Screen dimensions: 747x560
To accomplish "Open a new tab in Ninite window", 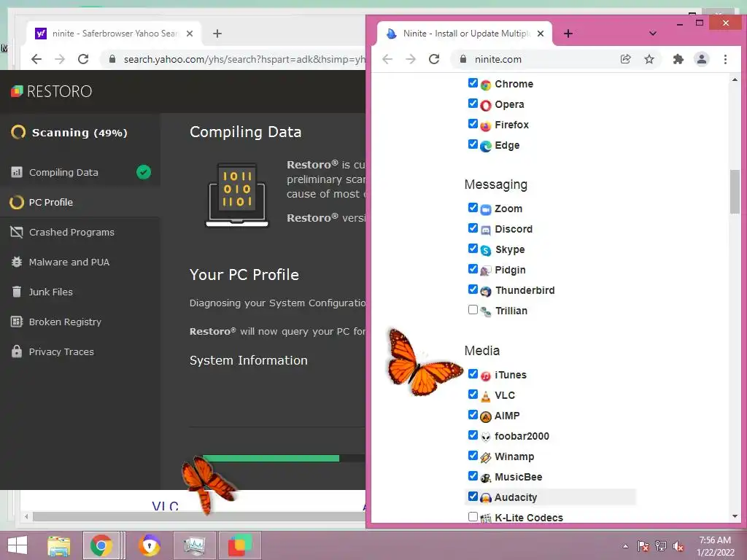I will pos(568,34).
